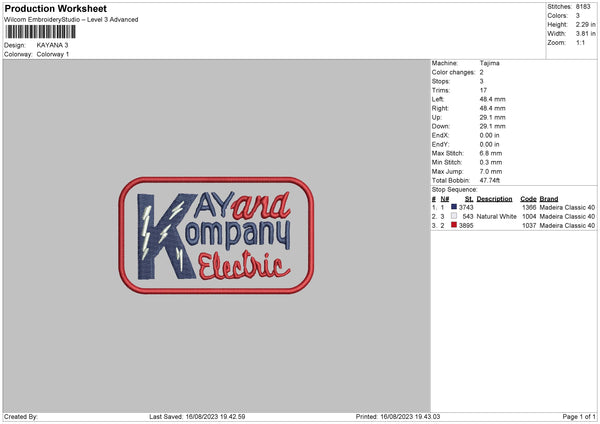Click the Natural White description

click(x=497, y=217)
